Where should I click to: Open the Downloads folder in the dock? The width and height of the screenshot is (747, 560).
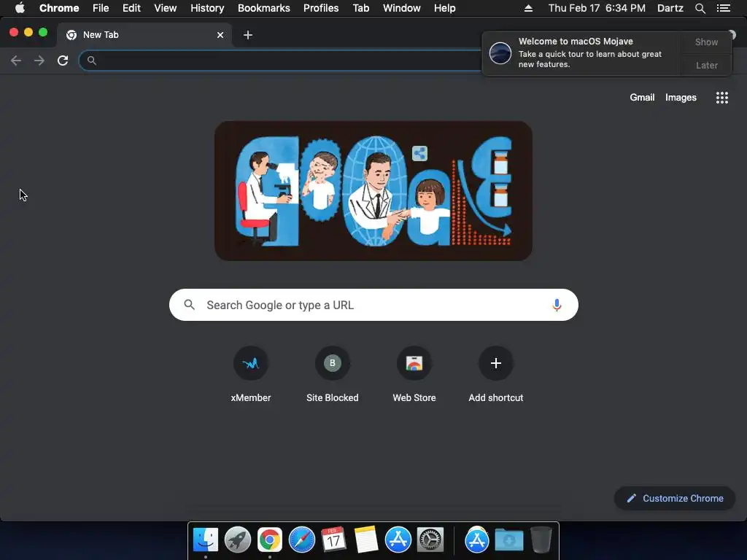point(508,540)
